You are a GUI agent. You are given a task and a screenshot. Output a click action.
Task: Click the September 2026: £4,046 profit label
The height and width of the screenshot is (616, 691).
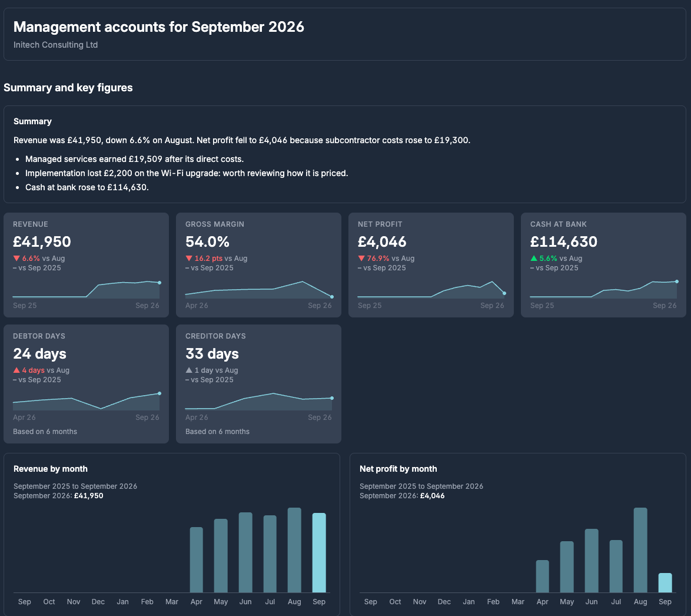click(402, 496)
